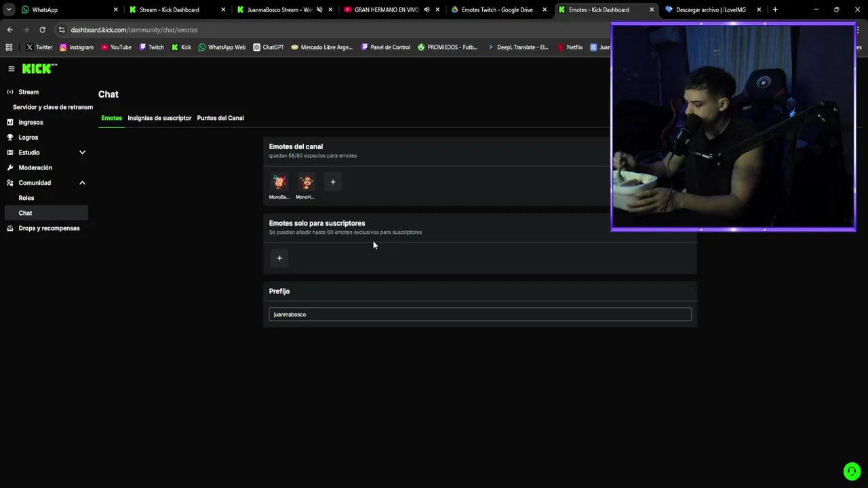Click the Ingresos sidebar icon
The image size is (868, 488).
point(10,123)
